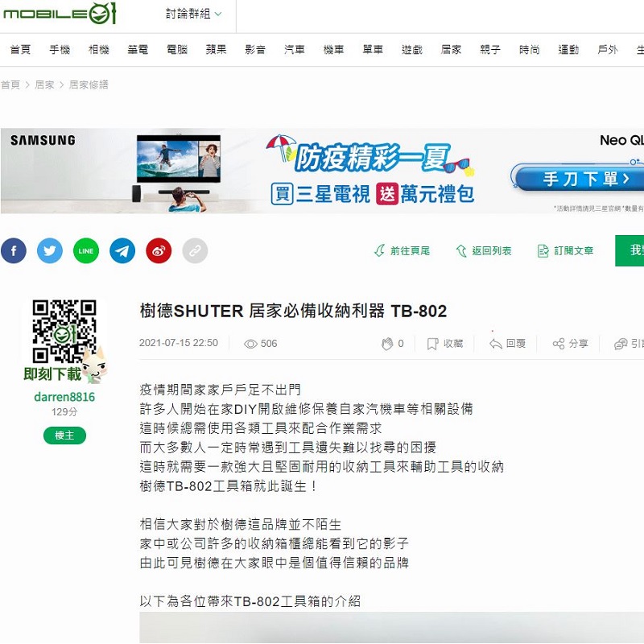644x644 pixels.
Task: Click the 分享 label
Action: coord(579,344)
